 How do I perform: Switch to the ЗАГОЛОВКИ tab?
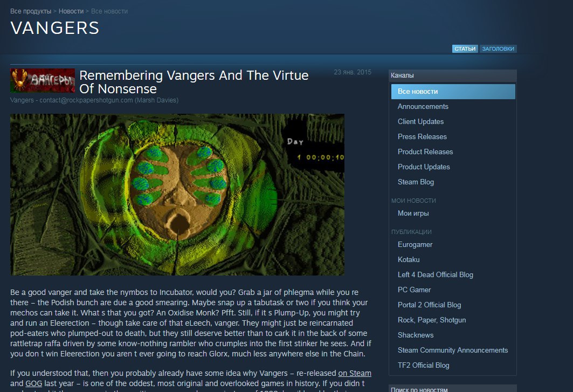pos(498,49)
